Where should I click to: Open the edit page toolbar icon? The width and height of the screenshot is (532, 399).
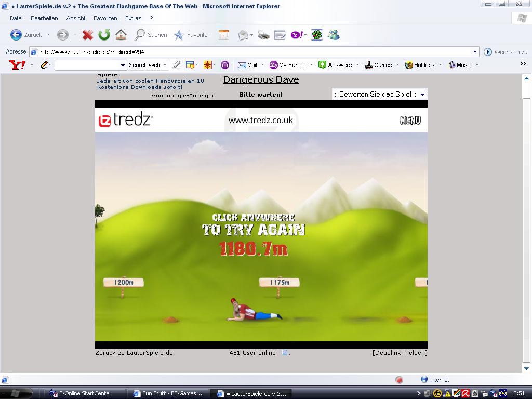[x=280, y=35]
